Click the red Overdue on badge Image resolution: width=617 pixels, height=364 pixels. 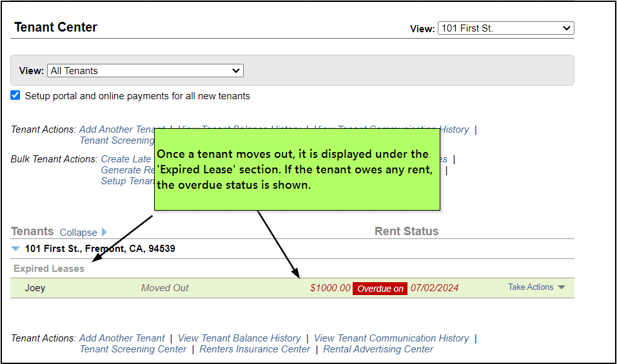[x=380, y=289]
